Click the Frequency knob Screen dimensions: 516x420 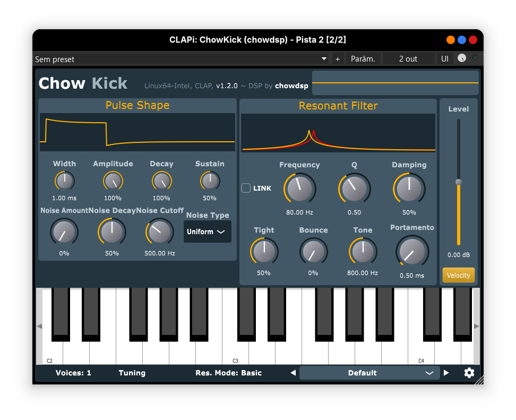[x=299, y=188]
